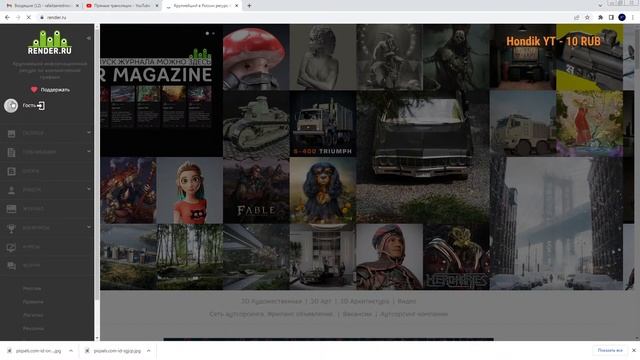Expand the document sidebar section arrow
This screenshot has height=360, width=640.
coord(89,151)
